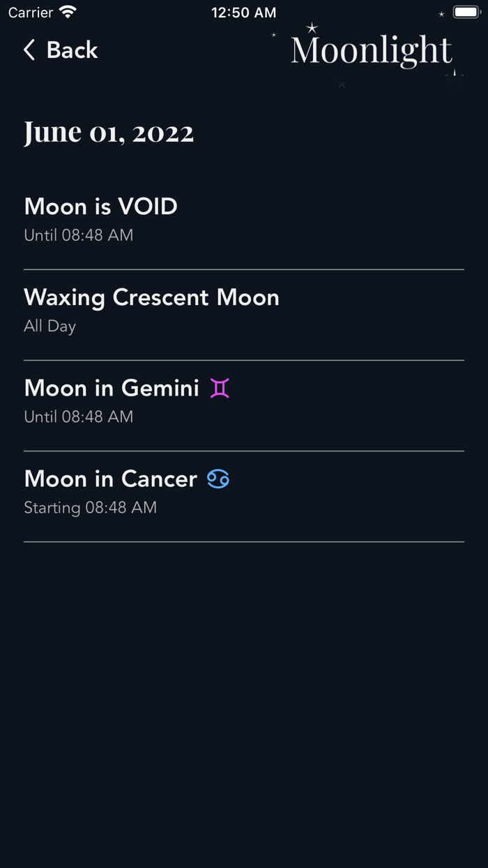Go back using the Back label
Viewport: 488px width, 868px height.
(x=72, y=50)
